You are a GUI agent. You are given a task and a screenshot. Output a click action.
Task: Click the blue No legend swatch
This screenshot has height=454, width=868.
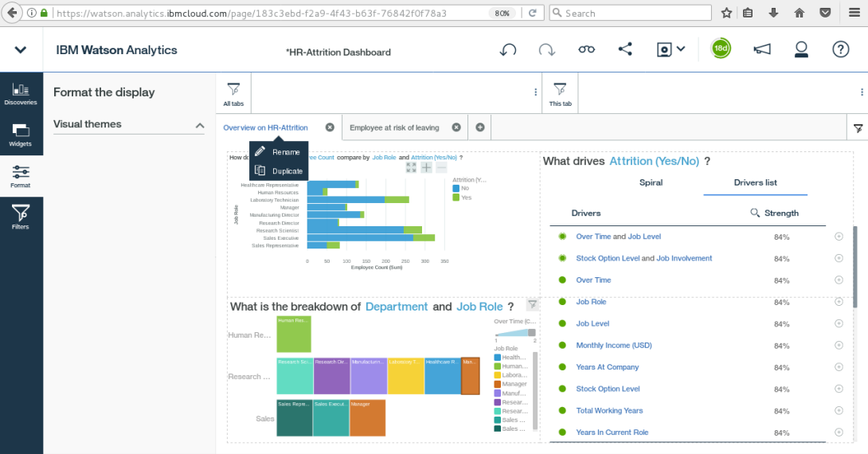[456, 188]
